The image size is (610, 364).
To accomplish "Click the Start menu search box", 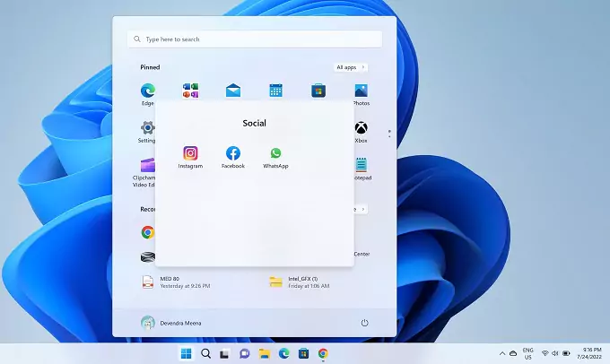I will [x=255, y=39].
